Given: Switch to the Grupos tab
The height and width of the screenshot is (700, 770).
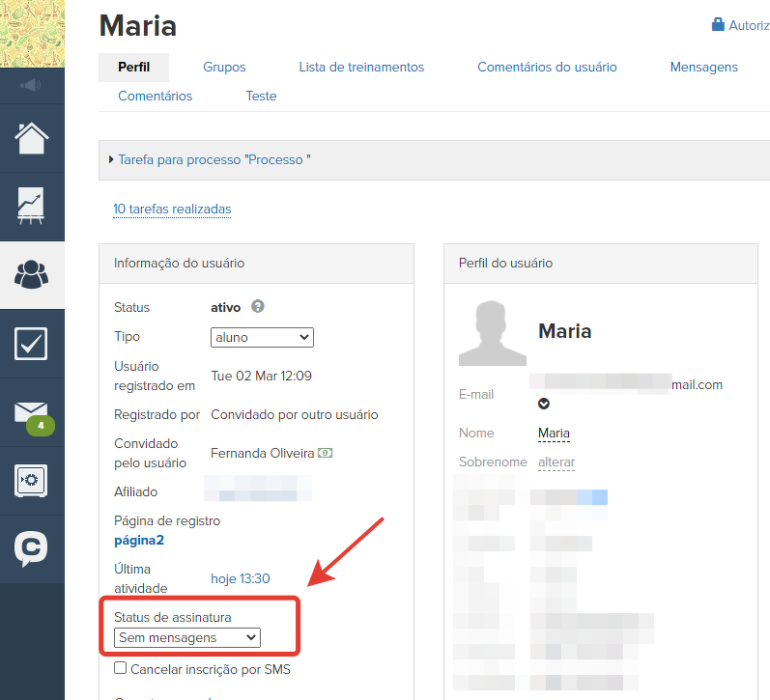Looking at the screenshot, I should point(224,68).
